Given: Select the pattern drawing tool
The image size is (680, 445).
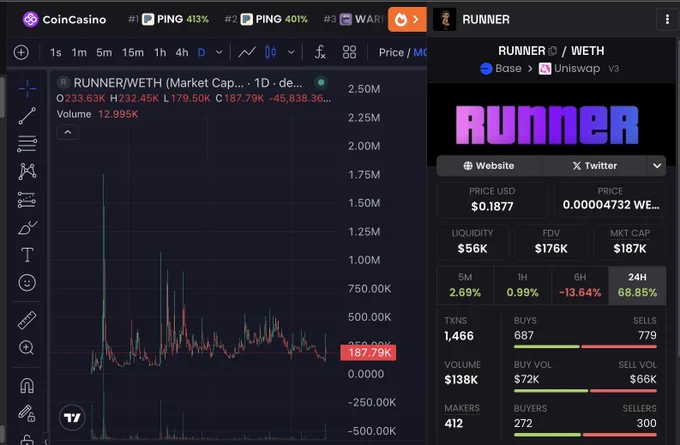Looking at the screenshot, I should [x=27, y=171].
